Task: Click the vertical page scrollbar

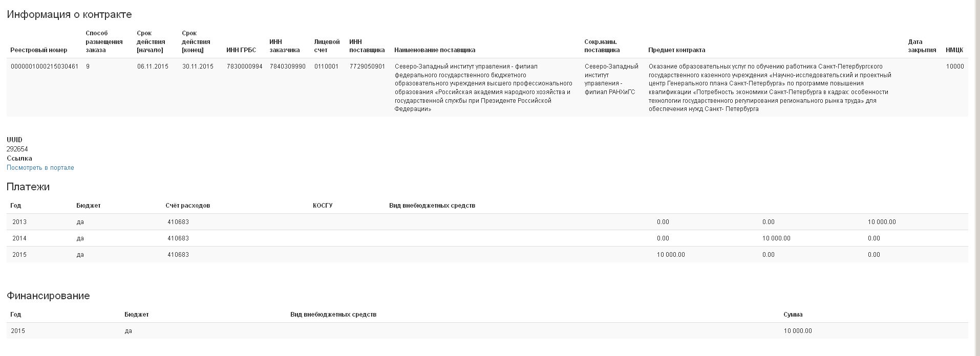Action: click(x=977, y=178)
